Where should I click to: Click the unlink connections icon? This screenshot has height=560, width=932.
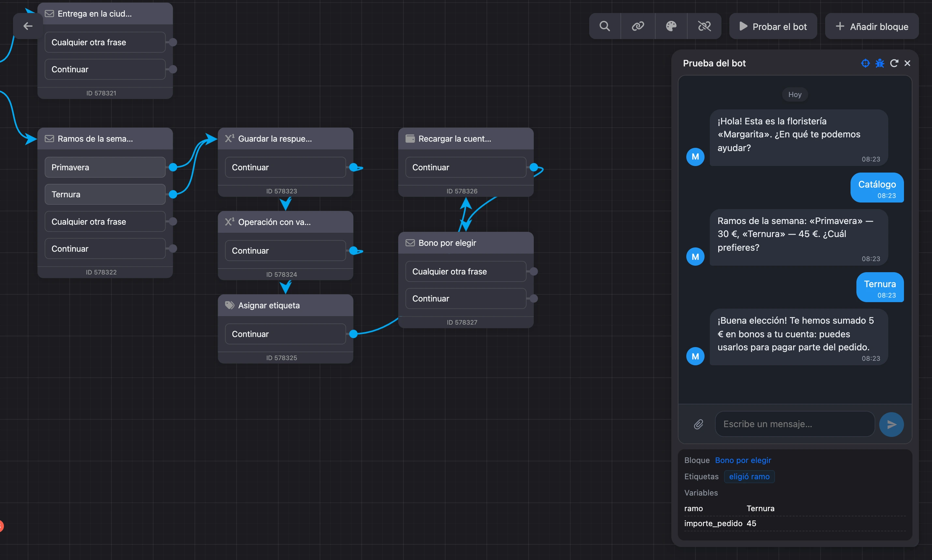[x=704, y=26]
